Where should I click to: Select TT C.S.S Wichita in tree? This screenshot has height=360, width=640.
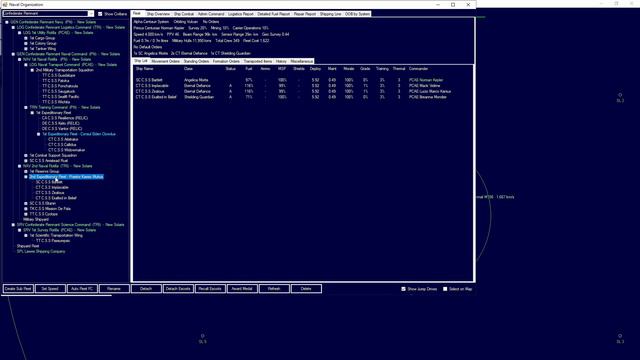click(56, 102)
